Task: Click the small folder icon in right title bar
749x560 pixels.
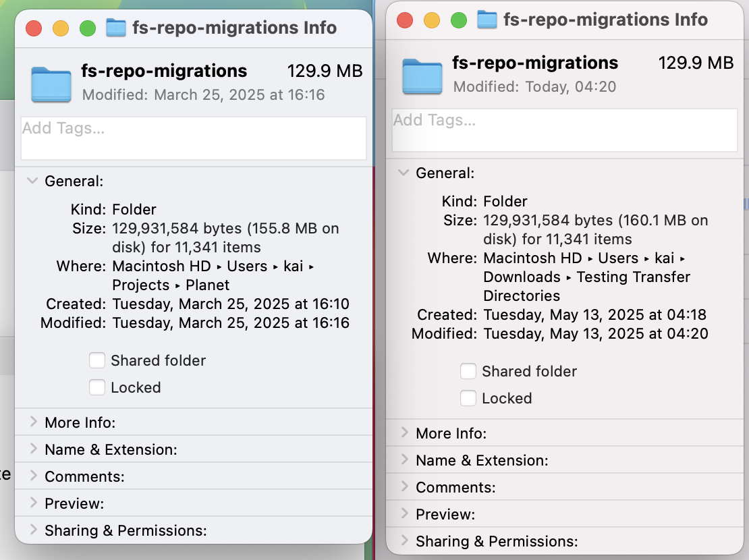Action: click(487, 20)
